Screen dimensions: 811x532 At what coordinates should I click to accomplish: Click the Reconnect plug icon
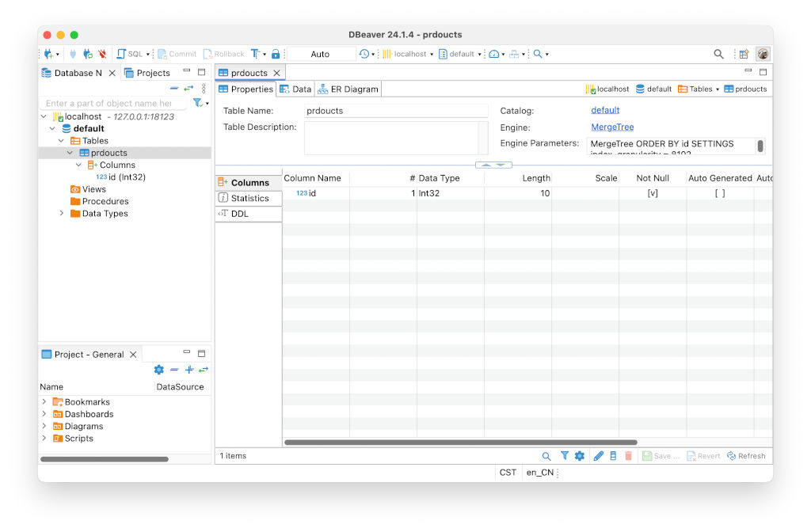click(x=88, y=54)
